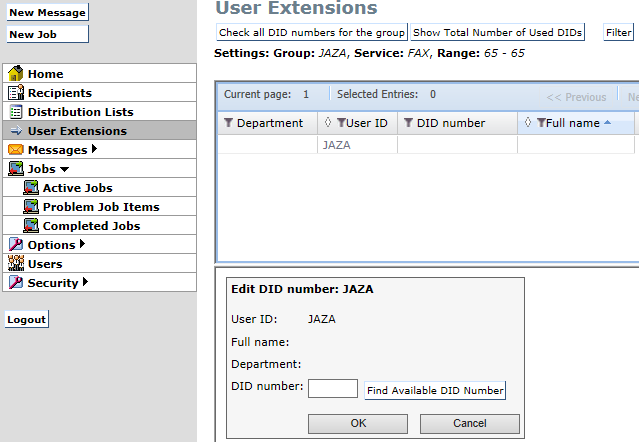Collapse the Jobs menu arrow
This screenshot has height=442, width=639.
pyautogui.click(x=64, y=170)
